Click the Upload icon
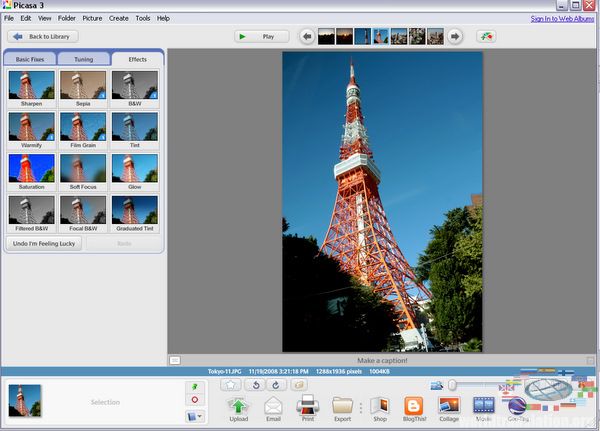Viewport: 600px width, 431px height. click(x=238, y=405)
